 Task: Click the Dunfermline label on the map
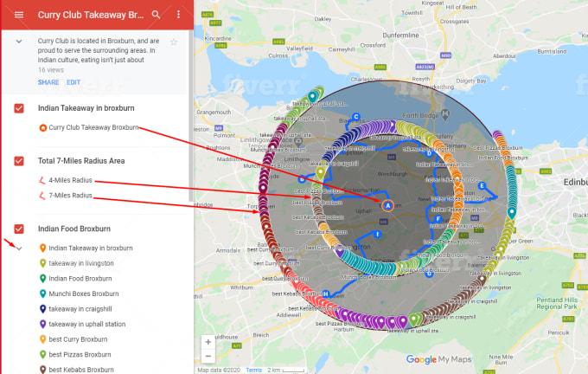(400, 35)
